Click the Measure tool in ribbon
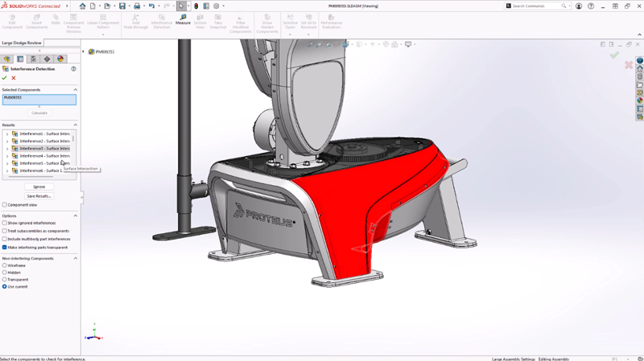644x361 pixels. tap(183, 18)
